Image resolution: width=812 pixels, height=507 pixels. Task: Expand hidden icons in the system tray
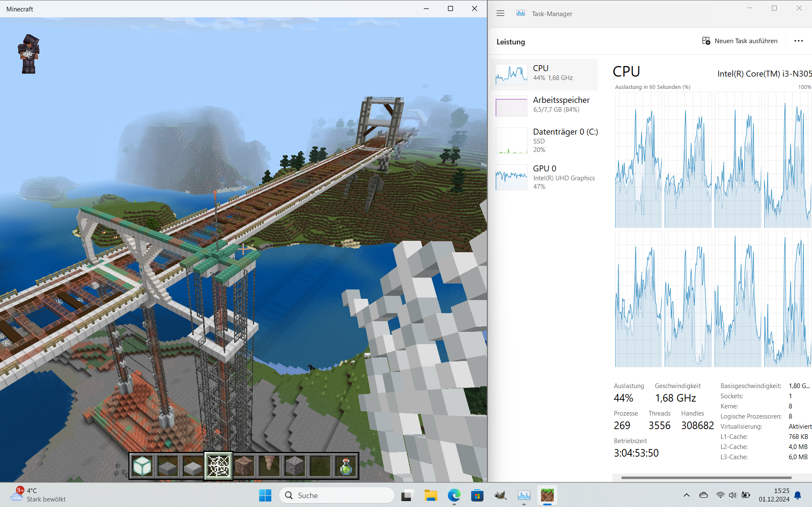[687, 495]
